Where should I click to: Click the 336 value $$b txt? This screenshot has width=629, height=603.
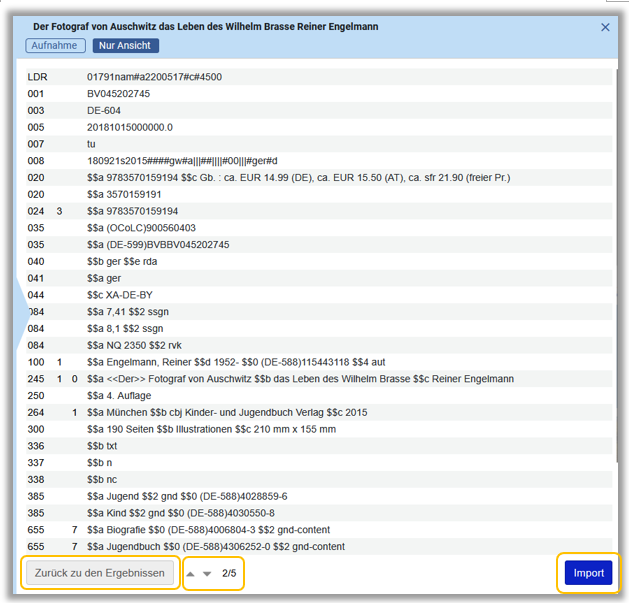pos(102,446)
